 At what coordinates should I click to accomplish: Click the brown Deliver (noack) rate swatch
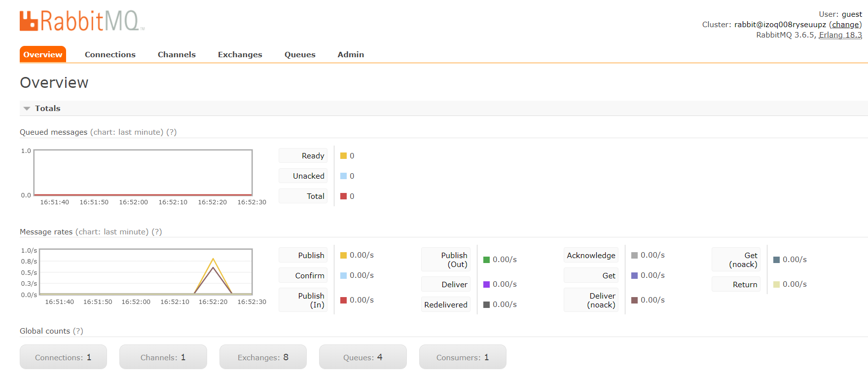click(x=634, y=300)
